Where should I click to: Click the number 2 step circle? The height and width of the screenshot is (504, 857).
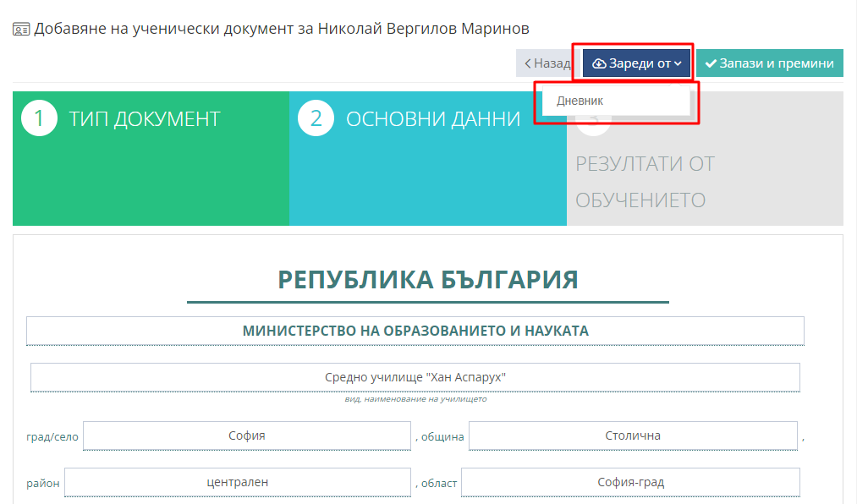pos(316,118)
